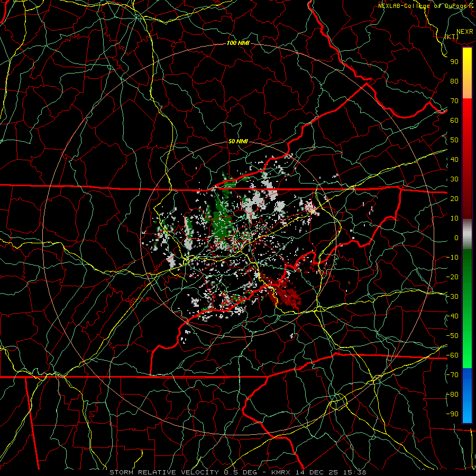
Task: Click the 80 value on velocity scale
Action: click(454, 81)
